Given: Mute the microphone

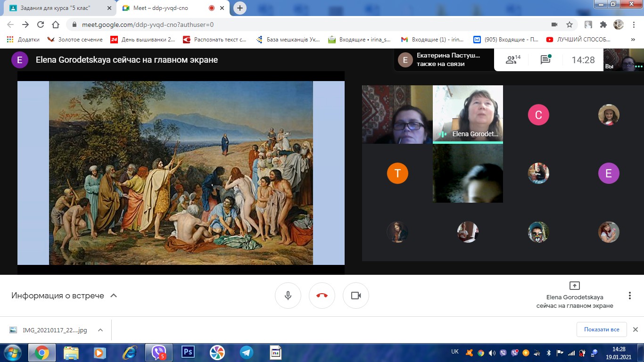Looking at the screenshot, I should coord(288,296).
